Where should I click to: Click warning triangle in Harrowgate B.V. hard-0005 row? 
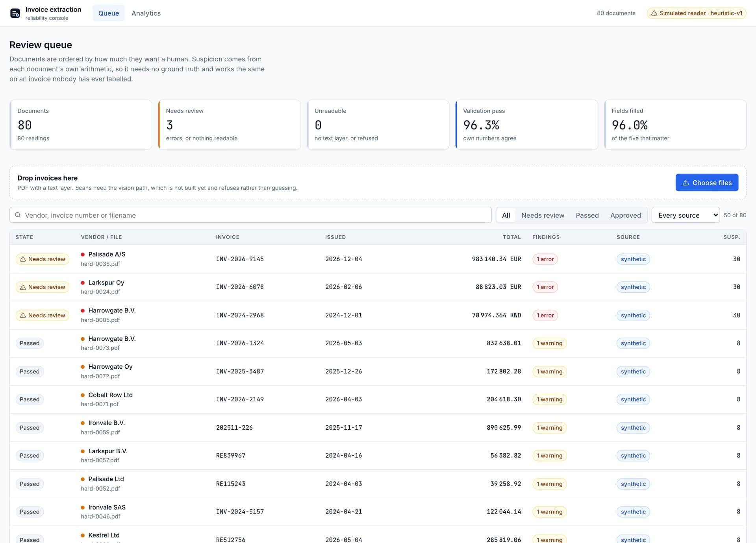click(x=23, y=316)
